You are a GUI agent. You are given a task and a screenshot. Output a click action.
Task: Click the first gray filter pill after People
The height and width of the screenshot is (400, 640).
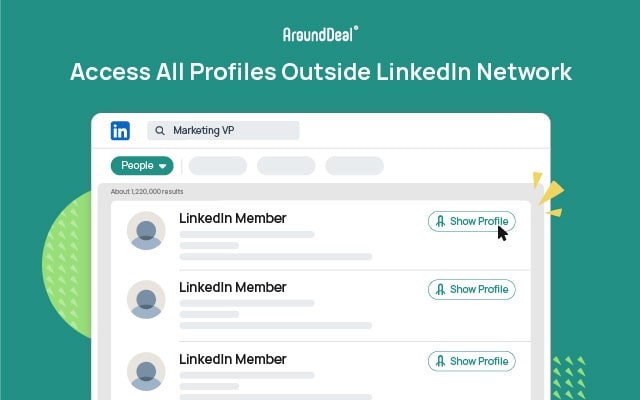tap(217, 166)
